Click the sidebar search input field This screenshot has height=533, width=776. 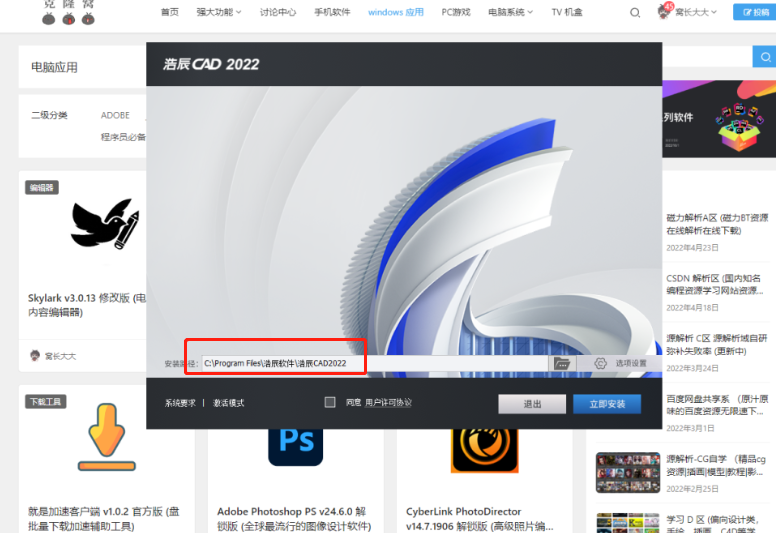click(x=707, y=56)
